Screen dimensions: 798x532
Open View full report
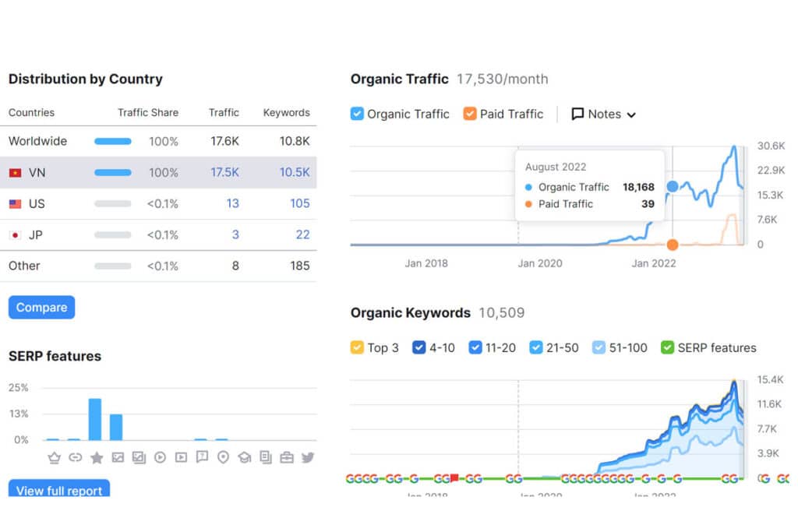[59, 488]
